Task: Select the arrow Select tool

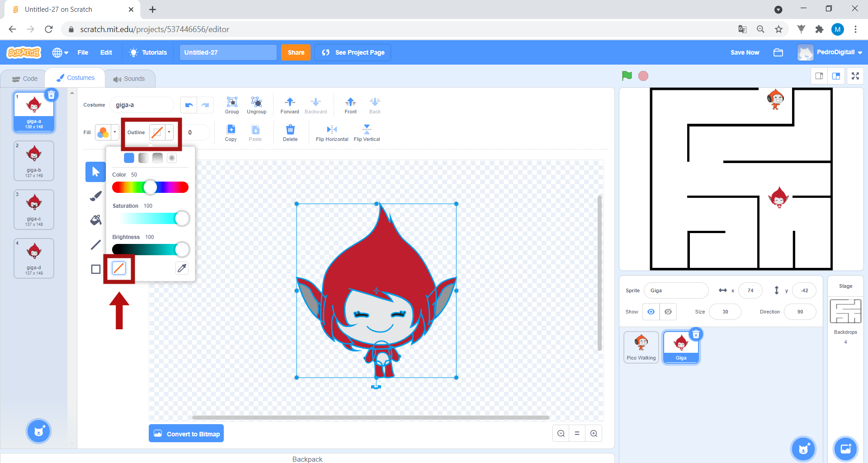Action: (95, 172)
